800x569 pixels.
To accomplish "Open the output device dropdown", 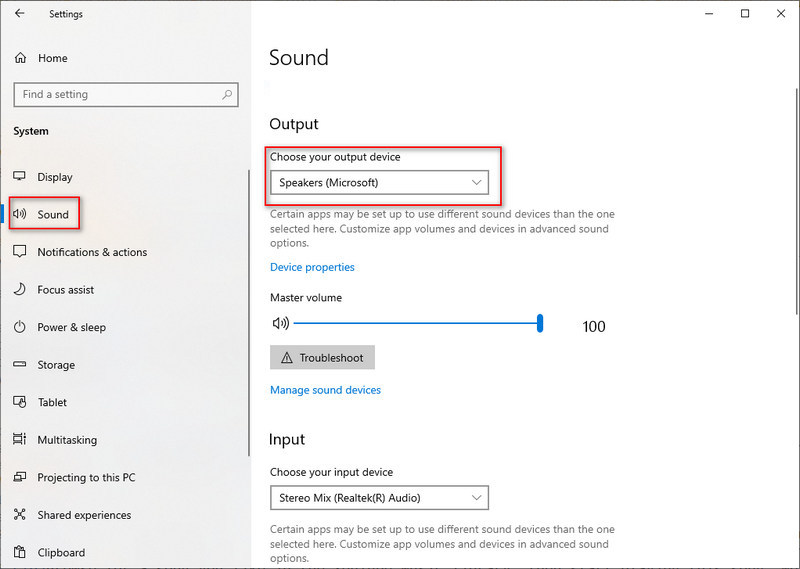I will (x=379, y=183).
